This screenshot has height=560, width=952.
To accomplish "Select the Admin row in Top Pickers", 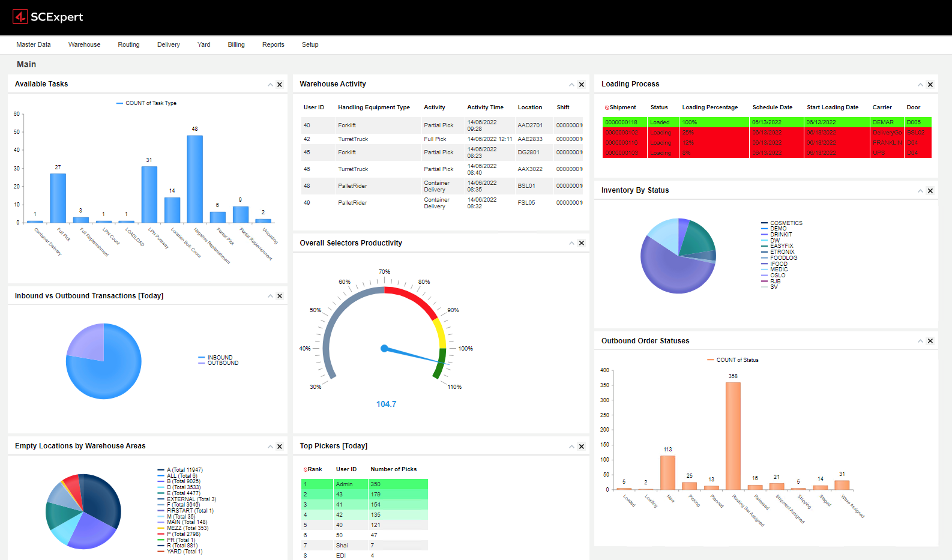I will [364, 484].
